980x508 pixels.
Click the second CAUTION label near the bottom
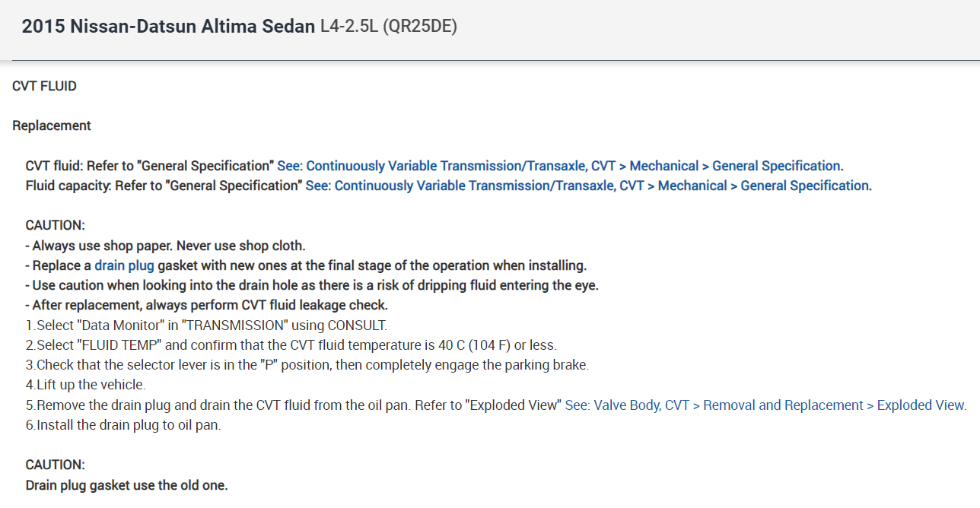[x=55, y=465]
